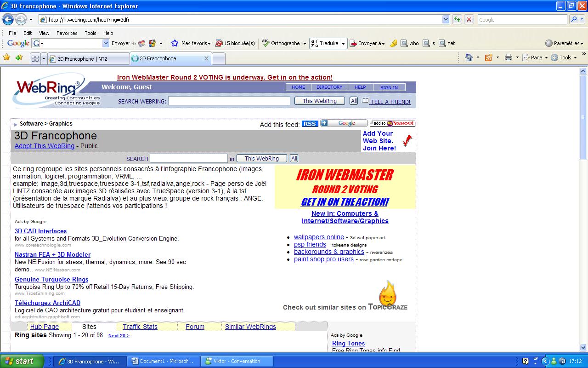Click the yellow highlighter icon in Google toolbar
The height and width of the screenshot is (368, 588).
394,43
